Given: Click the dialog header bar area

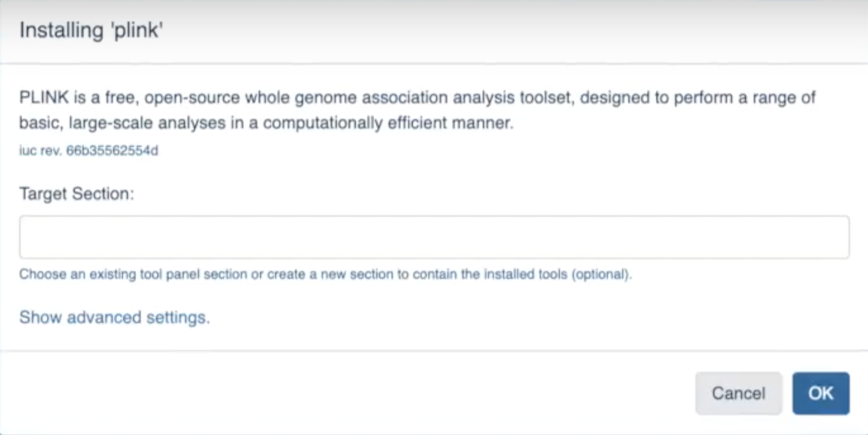Looking at the screenshot, I should point(434,31).
